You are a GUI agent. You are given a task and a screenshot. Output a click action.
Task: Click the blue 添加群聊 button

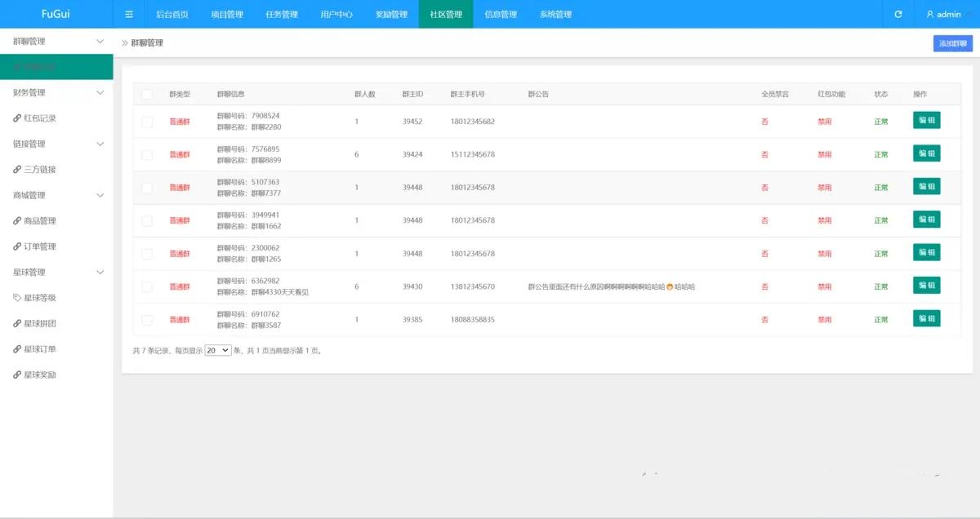(x=952, y=44)
